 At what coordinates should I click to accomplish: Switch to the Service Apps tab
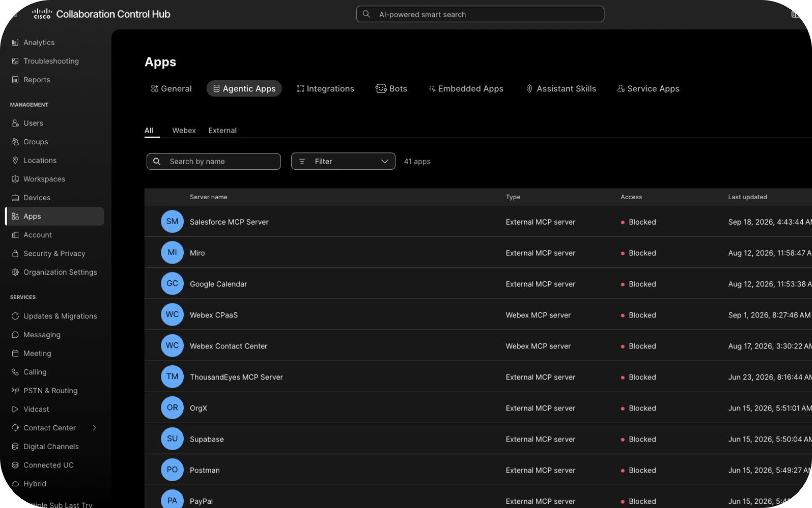[648, 88]
